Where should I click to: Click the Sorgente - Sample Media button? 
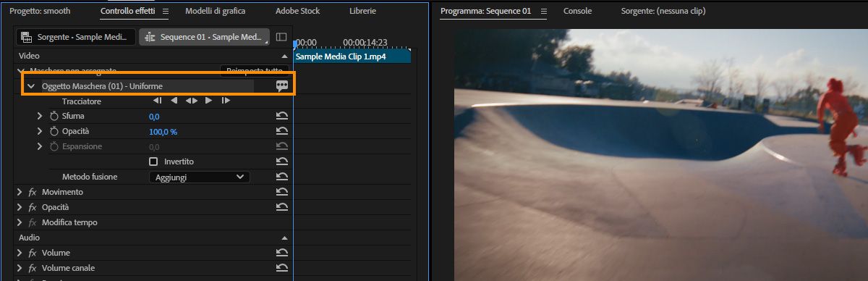coord(76,37)
